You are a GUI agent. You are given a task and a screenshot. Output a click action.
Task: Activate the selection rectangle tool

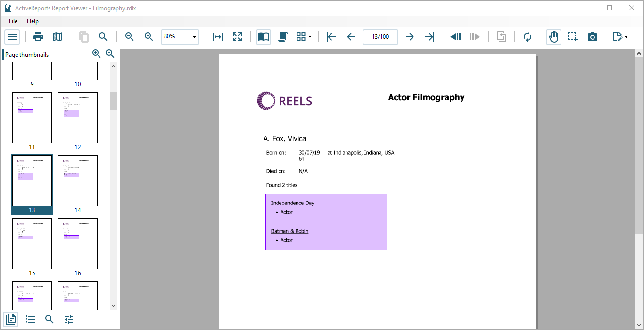[573, 37]
